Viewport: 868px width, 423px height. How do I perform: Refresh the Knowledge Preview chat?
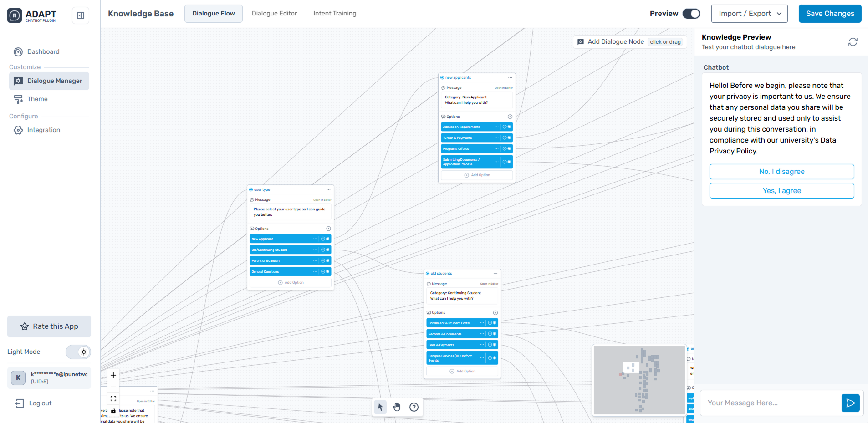pyautogui.click(x=853, y=42)
